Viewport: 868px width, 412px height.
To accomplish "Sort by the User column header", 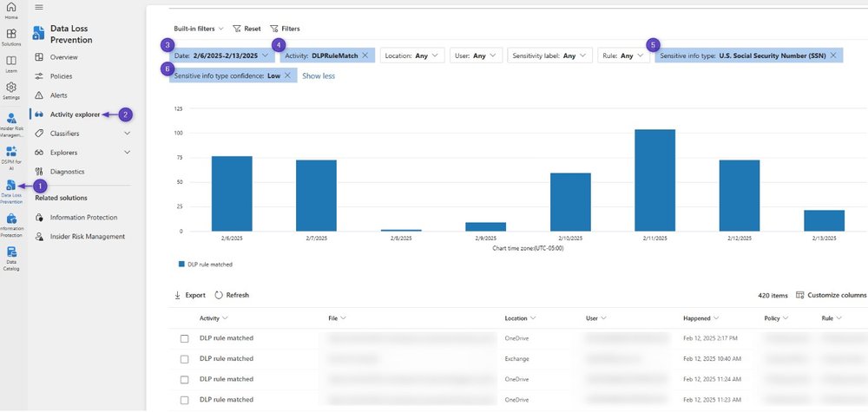I will [x=595, y=318].
